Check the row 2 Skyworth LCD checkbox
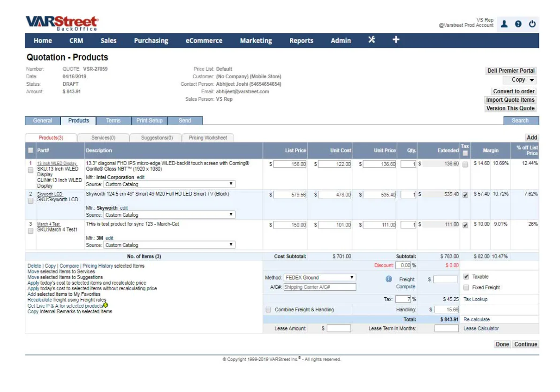Image resolution: width=560 pixels, height=392 pixels. coord(30,201)
